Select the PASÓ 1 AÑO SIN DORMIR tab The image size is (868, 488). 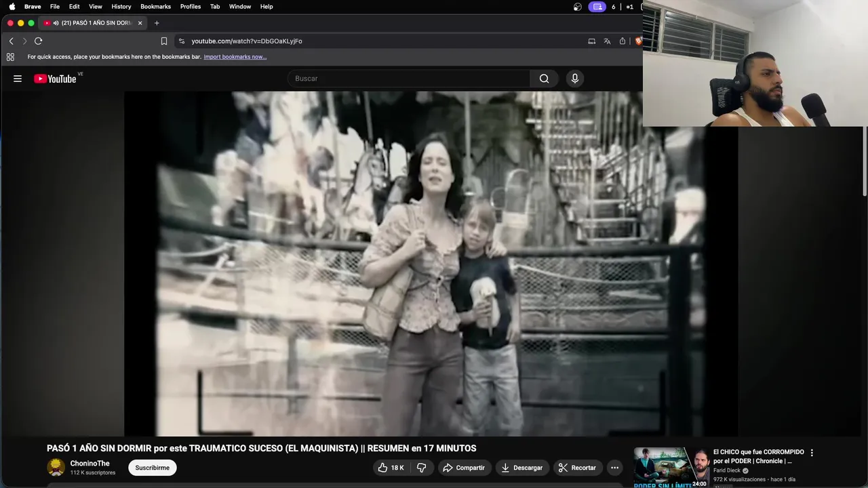(94, 23)
